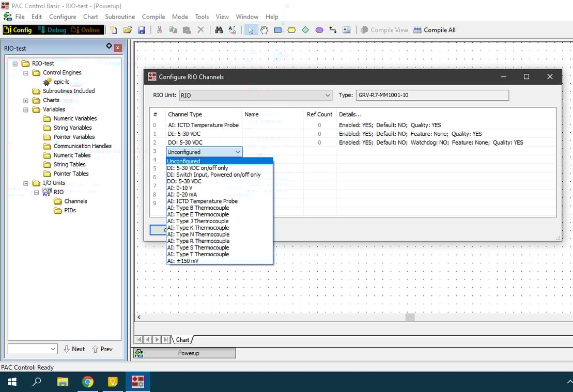Run Compile All
The width and height of the screenshot is (573, 392).
point(435,29)
